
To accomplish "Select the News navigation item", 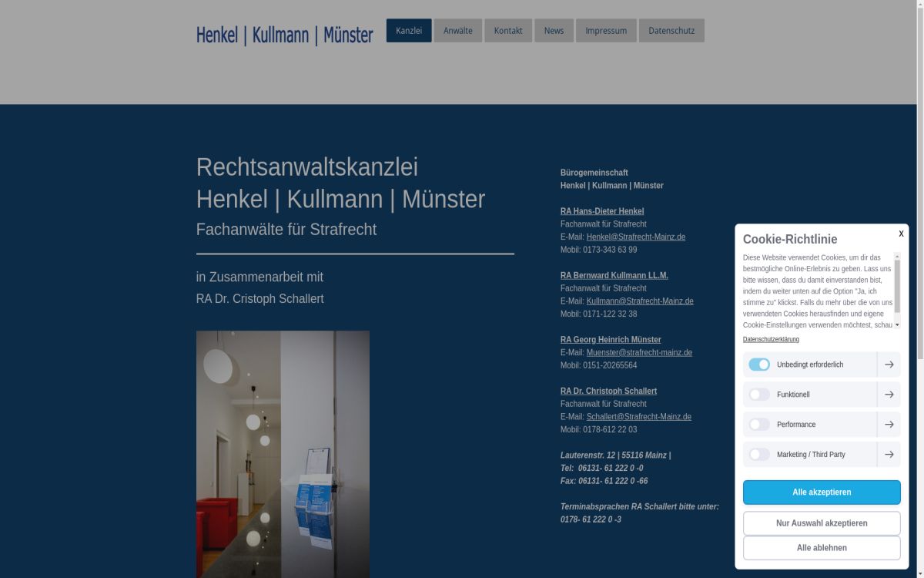I will tap(554, 31).
